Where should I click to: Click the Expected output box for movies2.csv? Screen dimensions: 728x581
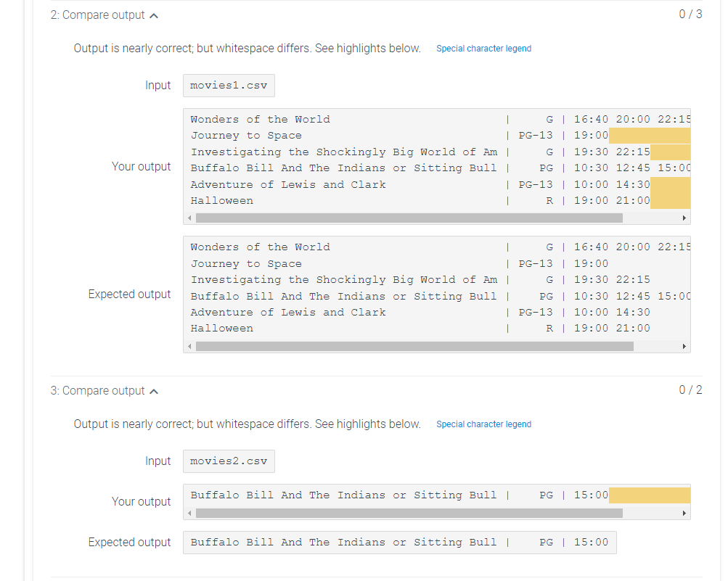pyautogui.click(x=399, y=542)
